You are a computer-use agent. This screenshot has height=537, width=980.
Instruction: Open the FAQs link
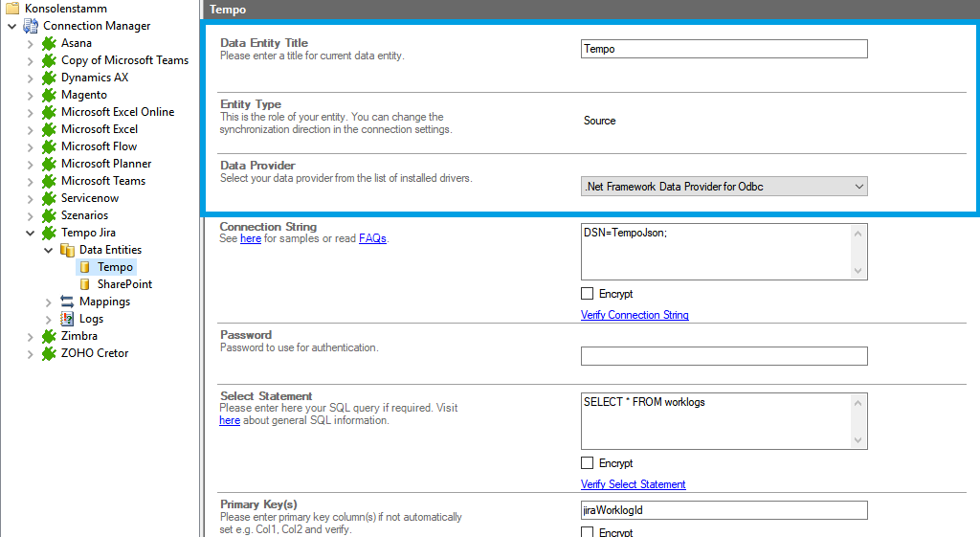pyautogui.click(x=372, y=238)
